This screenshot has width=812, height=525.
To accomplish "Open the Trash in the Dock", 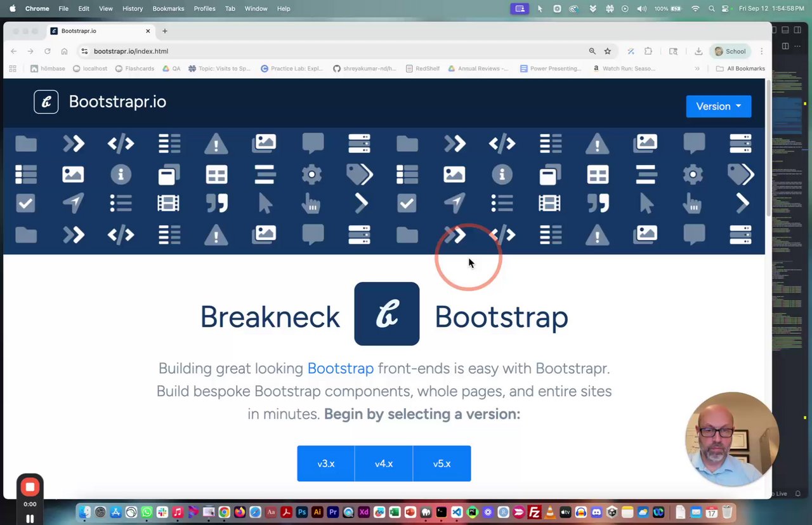I will pos(727,512).
